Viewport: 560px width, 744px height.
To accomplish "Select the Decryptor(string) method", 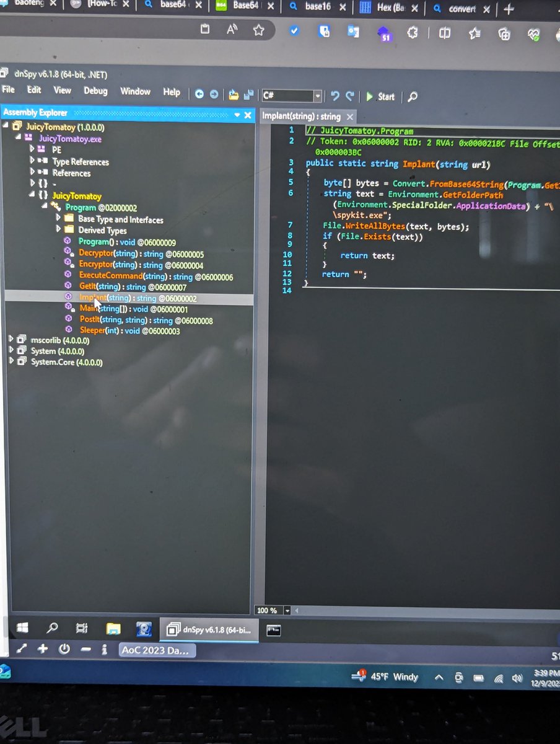I will pyautogui.click(x=141, y=254).
